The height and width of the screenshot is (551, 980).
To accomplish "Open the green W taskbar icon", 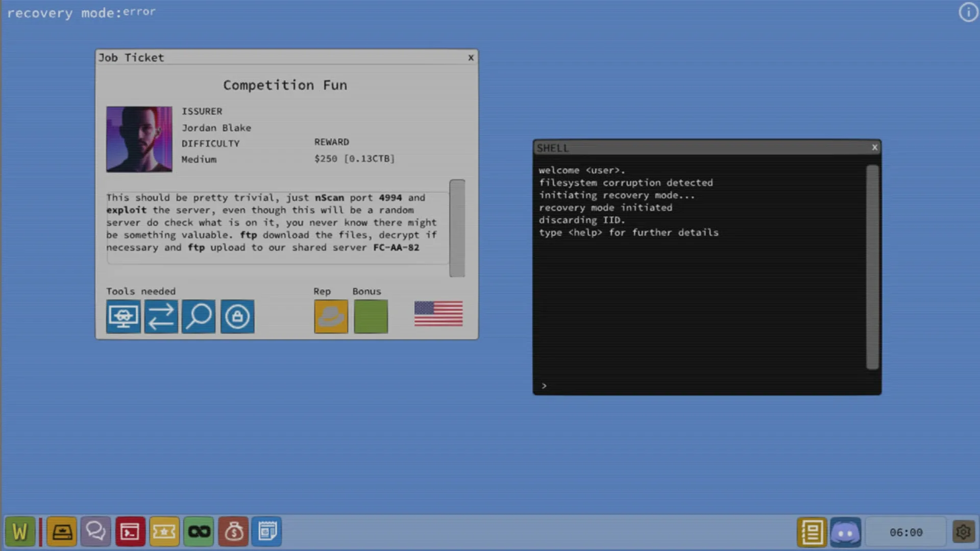I will 20,532.
